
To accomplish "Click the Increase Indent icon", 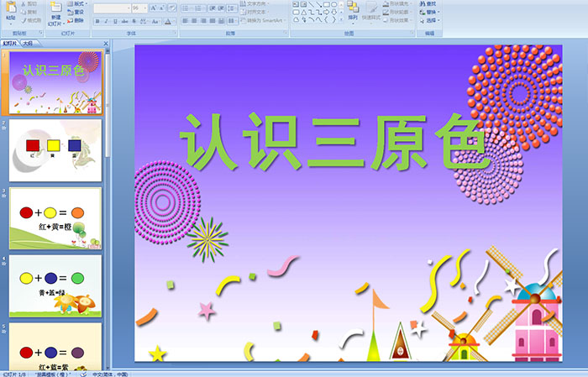I will [221, 8].
